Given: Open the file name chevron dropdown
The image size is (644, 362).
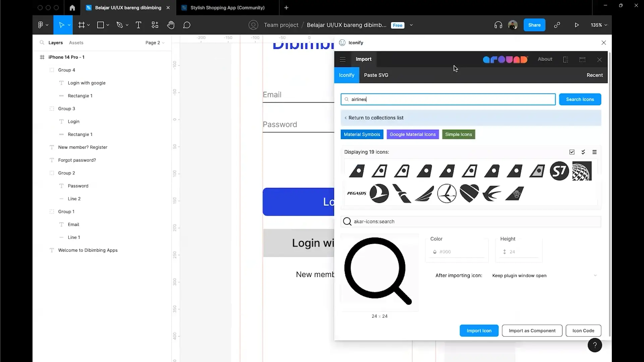Looking at the screenshot, I should [411, 25].
